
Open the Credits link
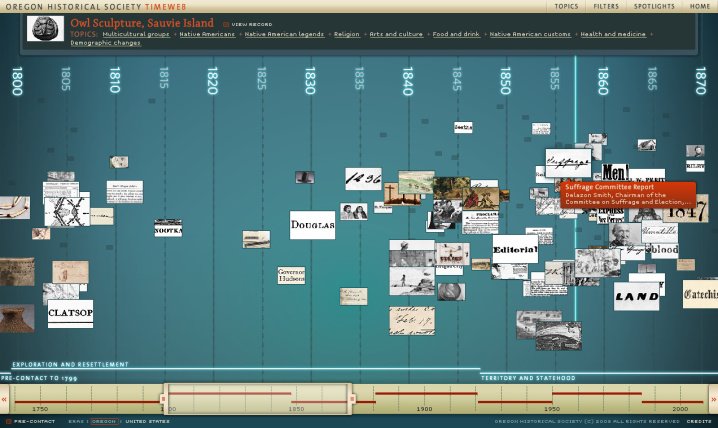699,421
